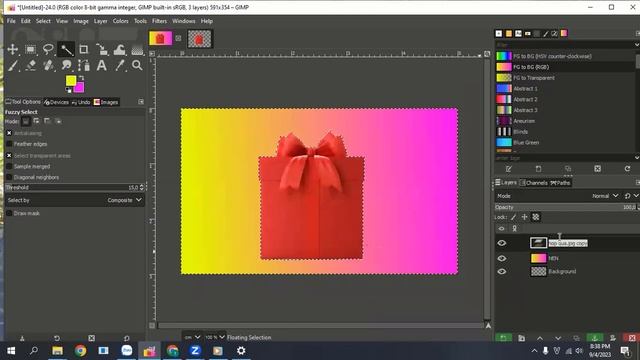Open tag entry dropdown below gradient list
Viewport: 640px width, 360px height.
point(637,158)
